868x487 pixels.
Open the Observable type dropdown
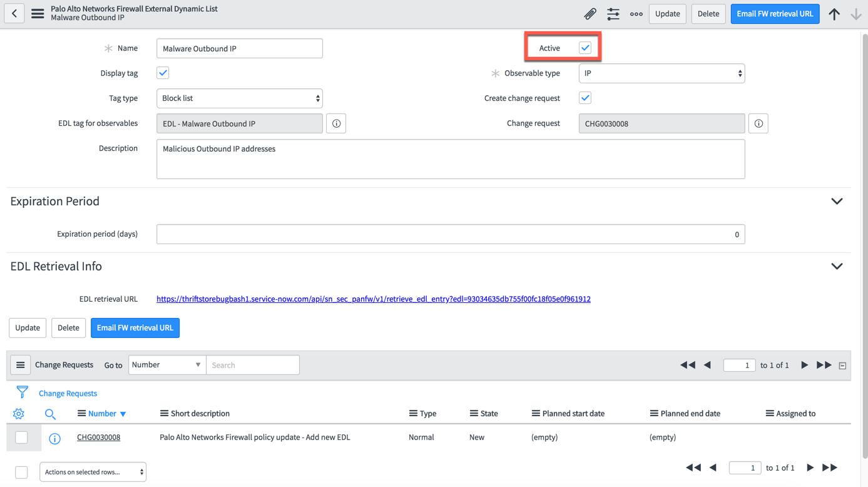point(662,73)
